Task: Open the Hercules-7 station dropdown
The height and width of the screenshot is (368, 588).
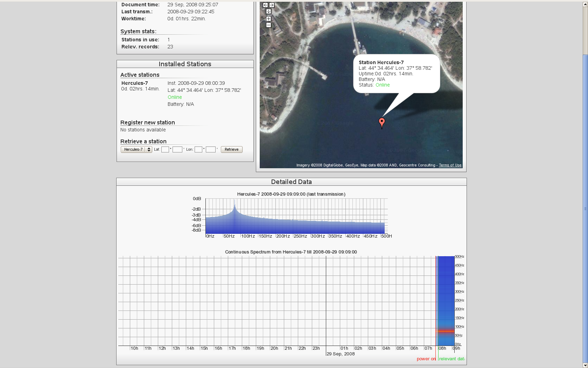Action: (x=136, y=150)
